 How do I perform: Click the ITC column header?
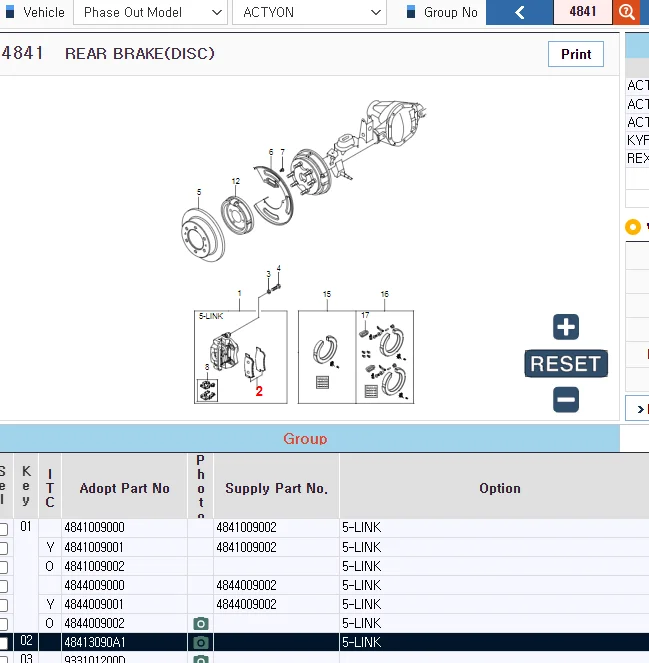pyautogui.click(x=50, y=488)
